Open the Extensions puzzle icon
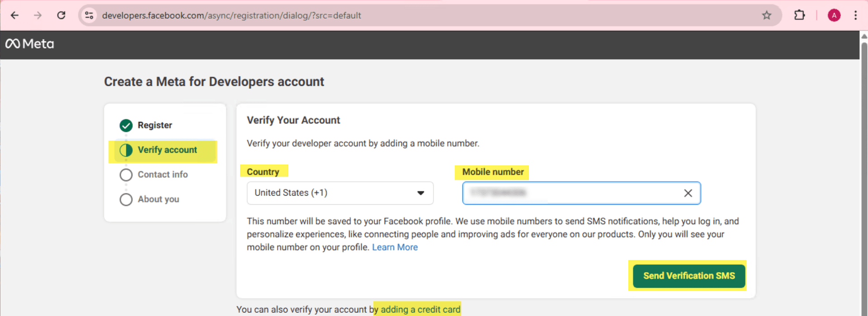 (x=799, y=15)
